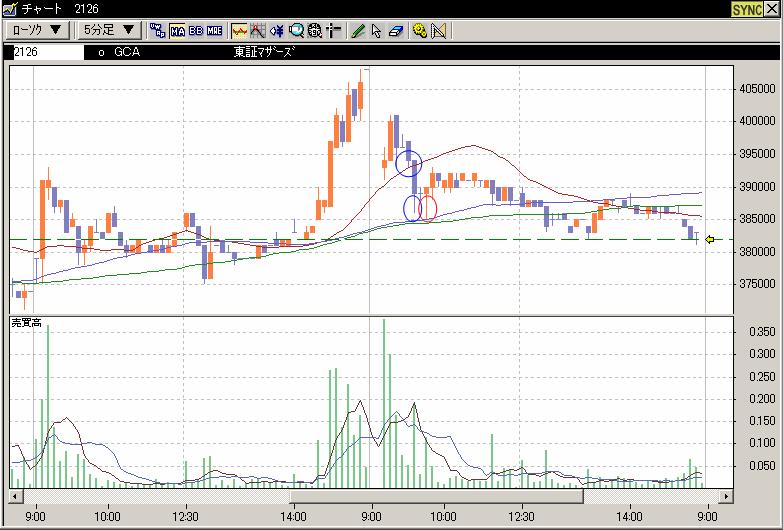Screen dimensions: 783x530
Task: Click the scrollbar right arrow
Action: [726, 497]
